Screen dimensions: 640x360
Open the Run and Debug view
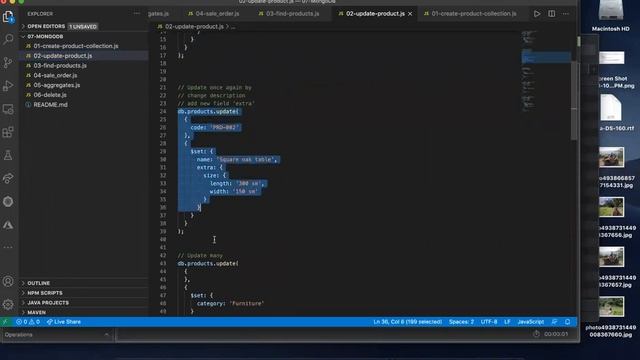(8, 86)
